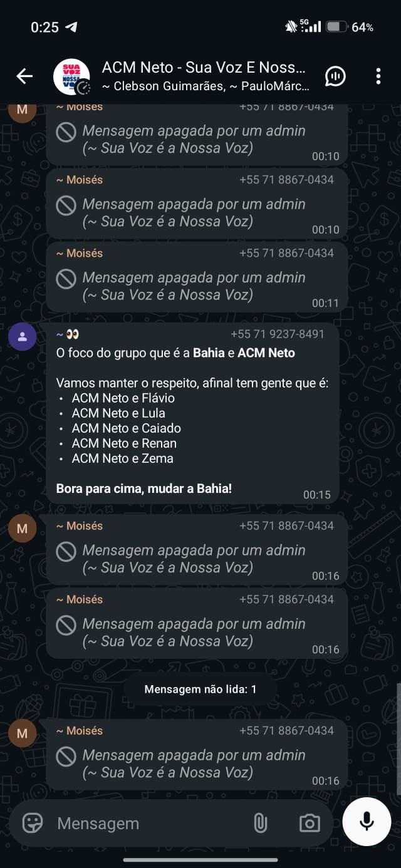Tap the ~ Moisés name above 00:11 message
Screen dimensions: 401x868
80,253
